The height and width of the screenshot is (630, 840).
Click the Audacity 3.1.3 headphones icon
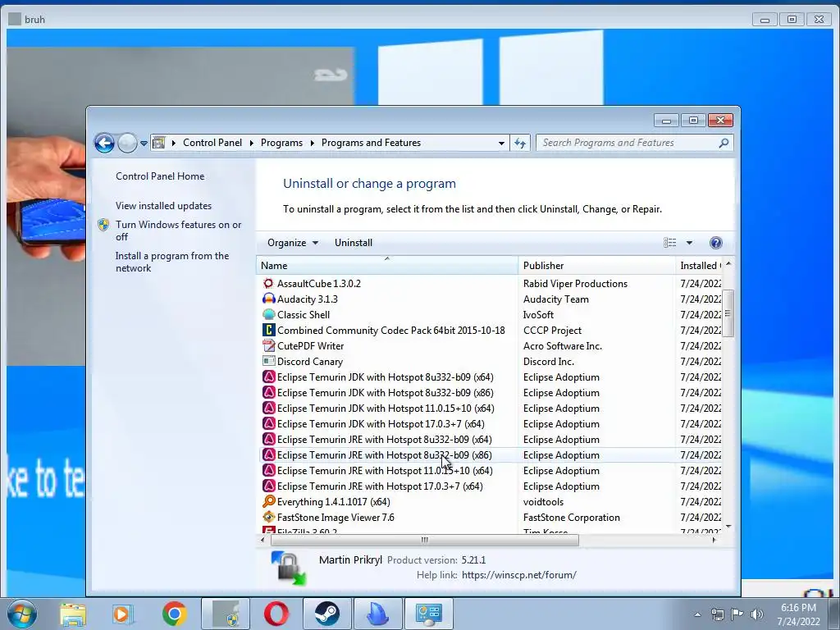coord(268,299)
